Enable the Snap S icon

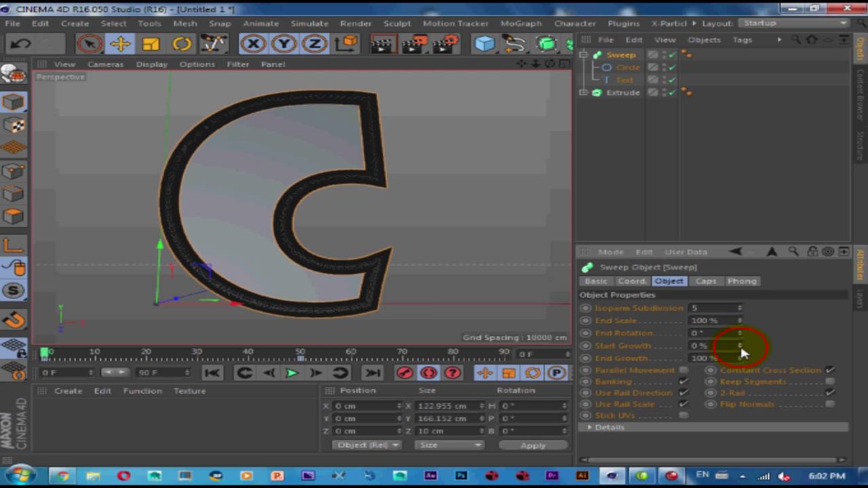[14, 291]
